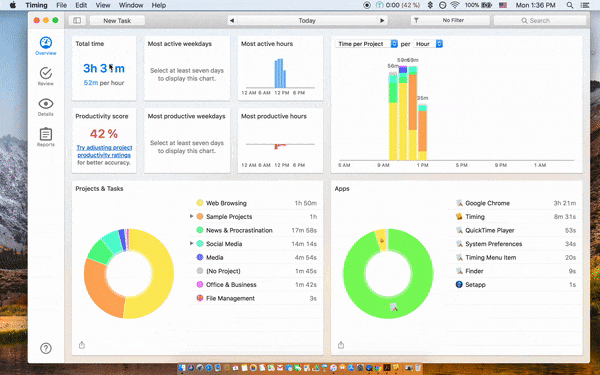Click the share icon under Apps panel
This screenshot has width=600, height=375.
click(341, 345)
